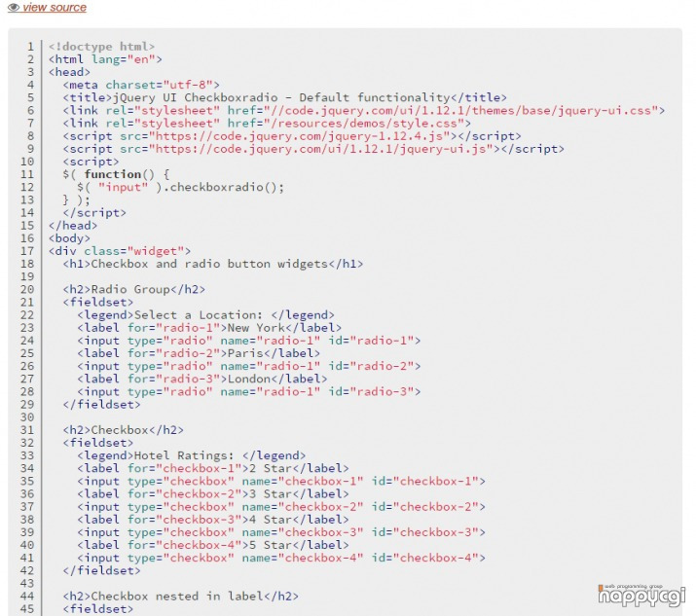Click the <body> tag line
The height and width of the screenshot is (616, 696).
tap(69, 238)
